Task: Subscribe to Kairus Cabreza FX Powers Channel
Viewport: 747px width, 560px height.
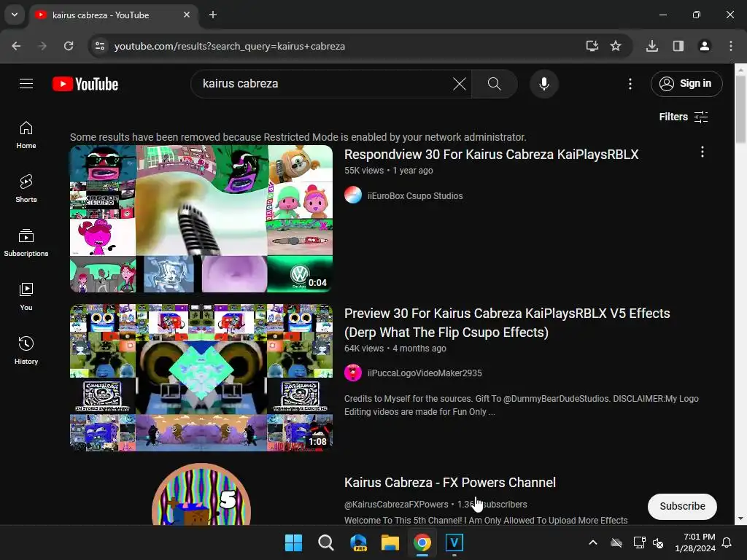Action: click(682, 506)
